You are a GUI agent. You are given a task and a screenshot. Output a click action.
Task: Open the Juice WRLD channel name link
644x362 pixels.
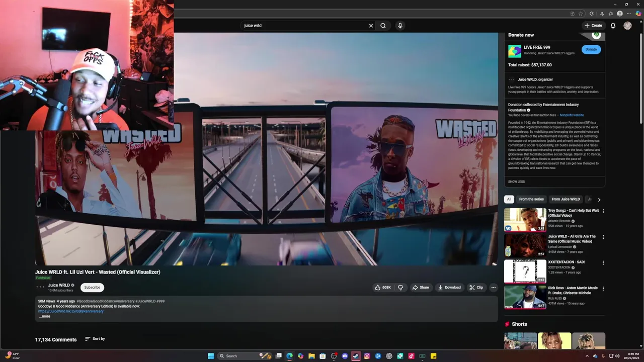coord(59,285)
